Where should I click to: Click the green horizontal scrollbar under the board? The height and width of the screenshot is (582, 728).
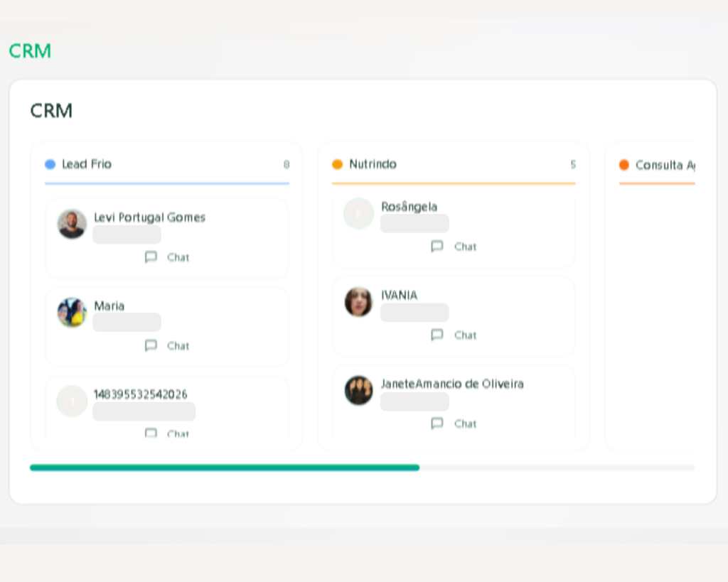(x=225, y=468)
